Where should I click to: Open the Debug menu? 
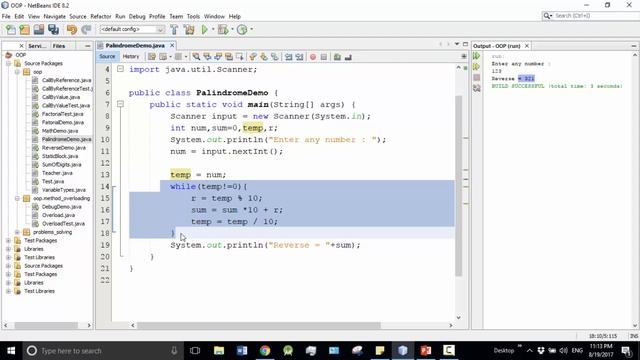click(x=137, y=16)
